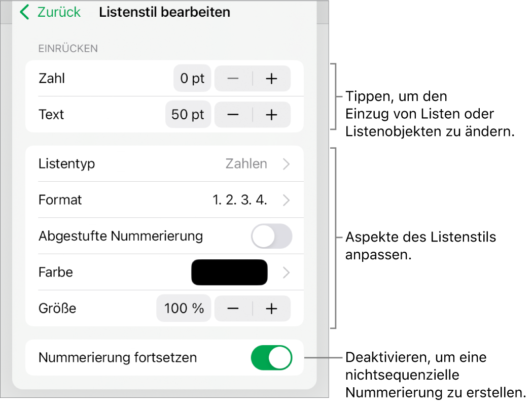532x405 pixels.
Task: Decrease the Zahl indent with minus
Action: pos(233,79)
